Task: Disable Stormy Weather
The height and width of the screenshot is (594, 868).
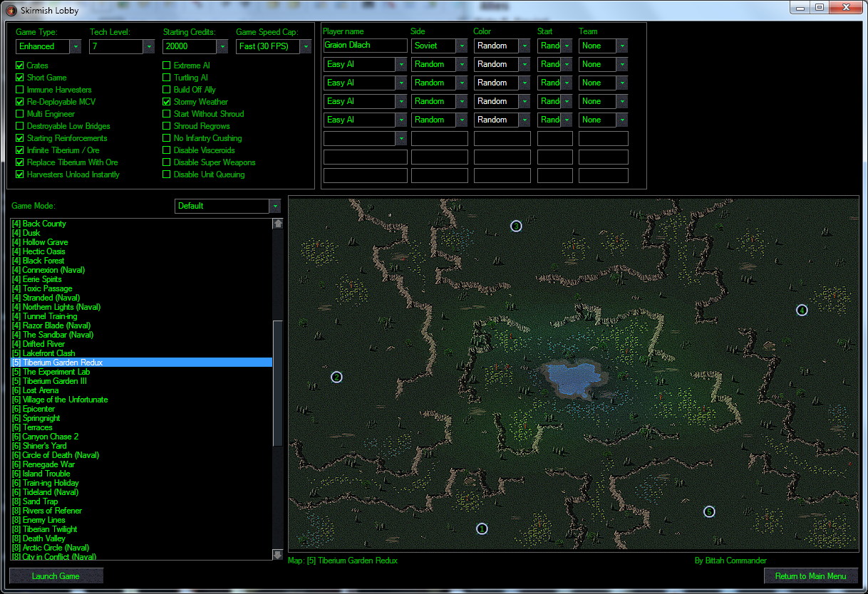Action: (x=165, y=101)
